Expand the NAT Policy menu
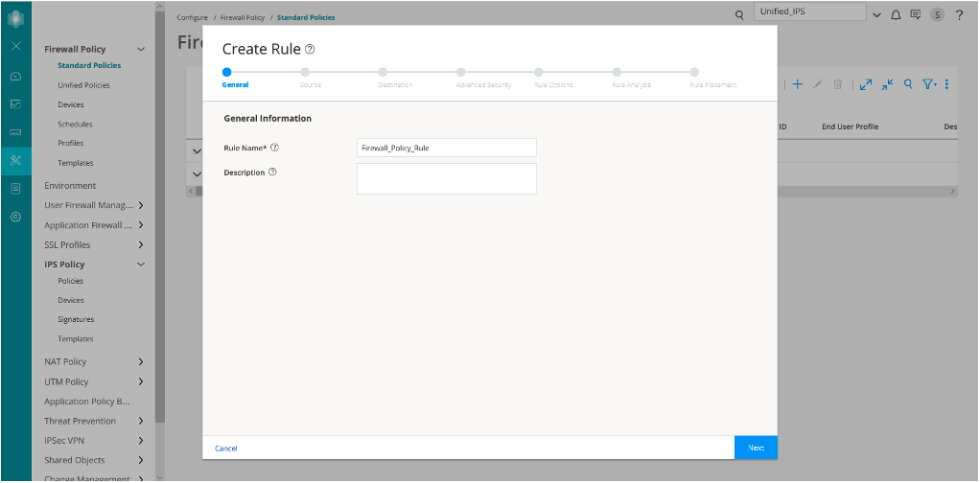This screenshot has width=980, height=483. 141,361
